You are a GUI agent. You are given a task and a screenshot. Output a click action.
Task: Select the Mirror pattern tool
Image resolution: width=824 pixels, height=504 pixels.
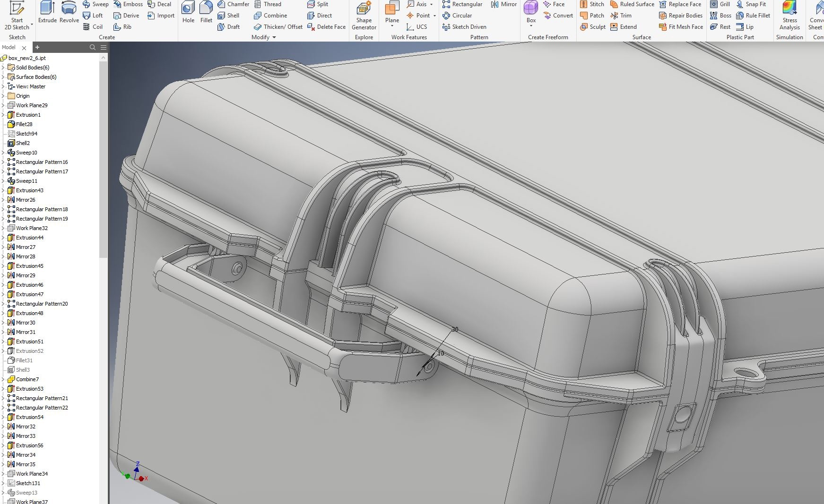[x=503, y=4]
